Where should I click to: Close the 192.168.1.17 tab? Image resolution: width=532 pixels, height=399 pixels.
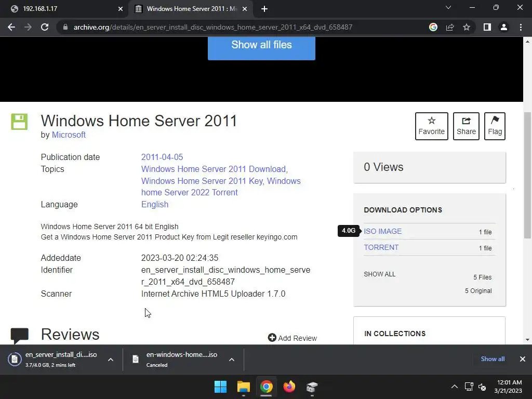tap(121, 9)
